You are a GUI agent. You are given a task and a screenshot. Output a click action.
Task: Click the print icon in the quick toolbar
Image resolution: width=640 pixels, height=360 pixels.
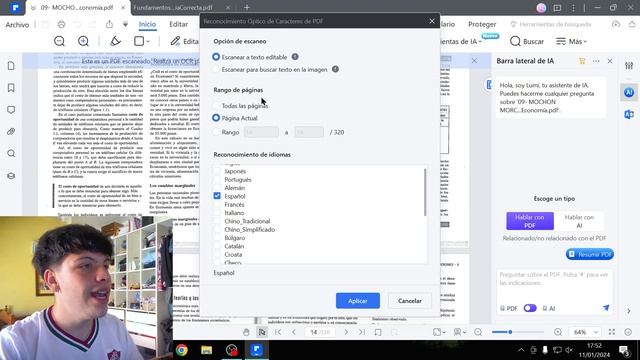[61, 24]
